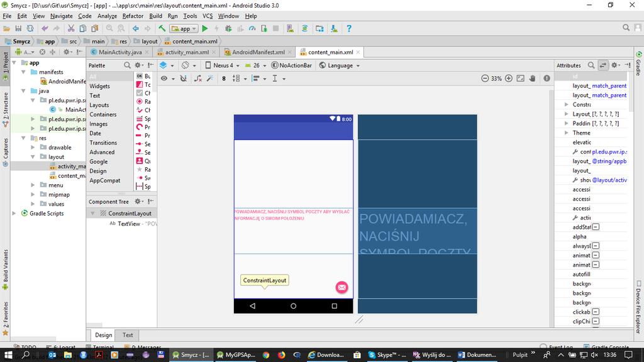The height and width of the screenshot is (362, 644).
Task: Run the app with green play button
Action: point(205,28)
